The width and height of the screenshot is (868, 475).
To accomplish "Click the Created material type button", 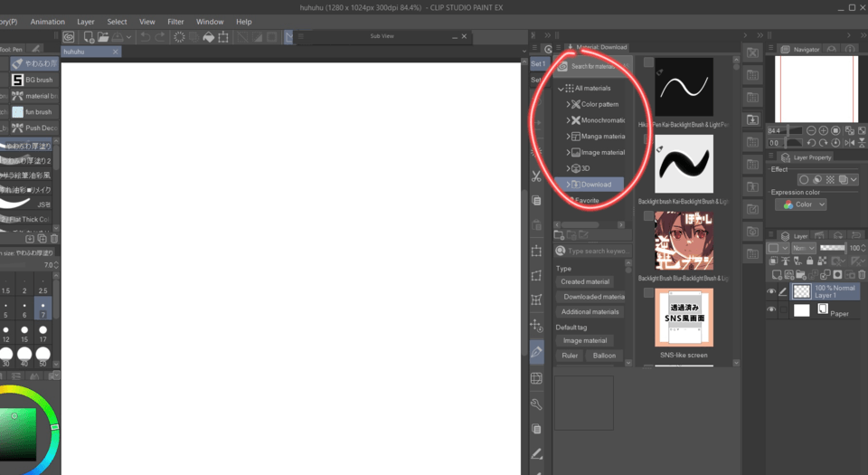I will click(x=585, y=281).
